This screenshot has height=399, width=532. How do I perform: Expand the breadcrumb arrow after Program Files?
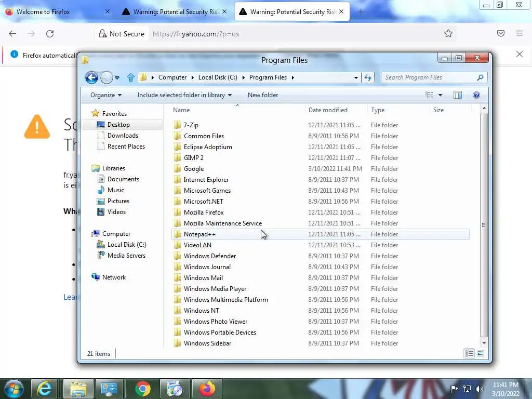[292, 78]
